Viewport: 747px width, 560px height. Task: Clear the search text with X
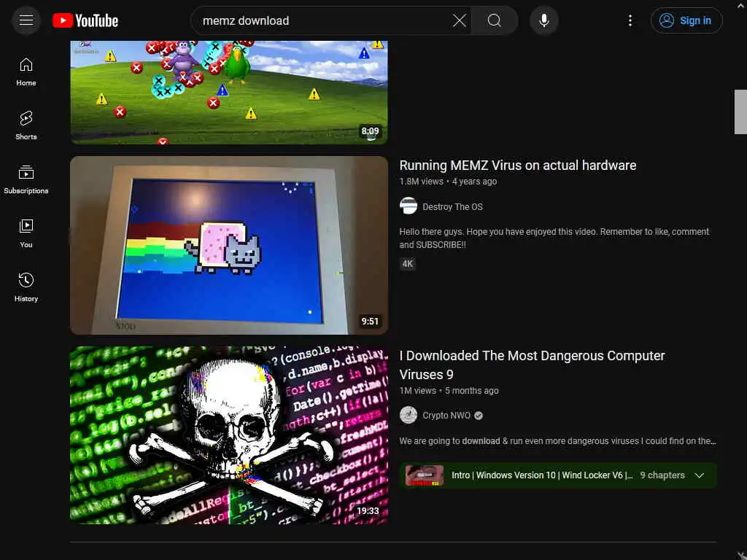[460, 20]
